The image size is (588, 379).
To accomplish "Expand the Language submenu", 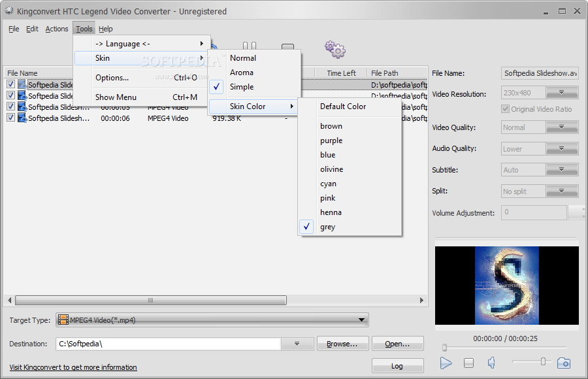I will (142, 44).
